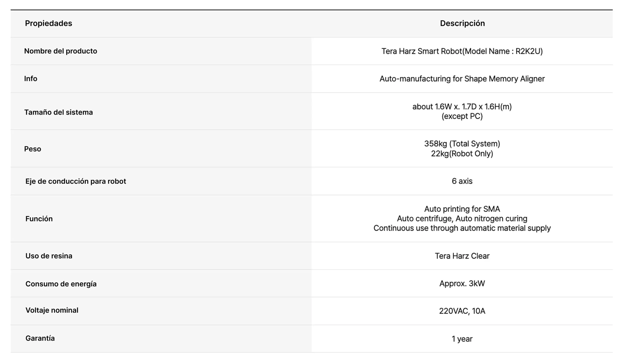The width and height of the screenshot is (630, 364).
Task: Select the Función row label
Action: [39, 219]
